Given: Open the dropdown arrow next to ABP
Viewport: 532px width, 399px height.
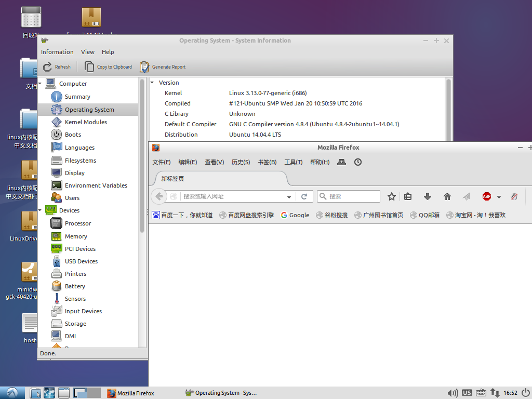Looking at the screenshot, I should coord(499,196).
